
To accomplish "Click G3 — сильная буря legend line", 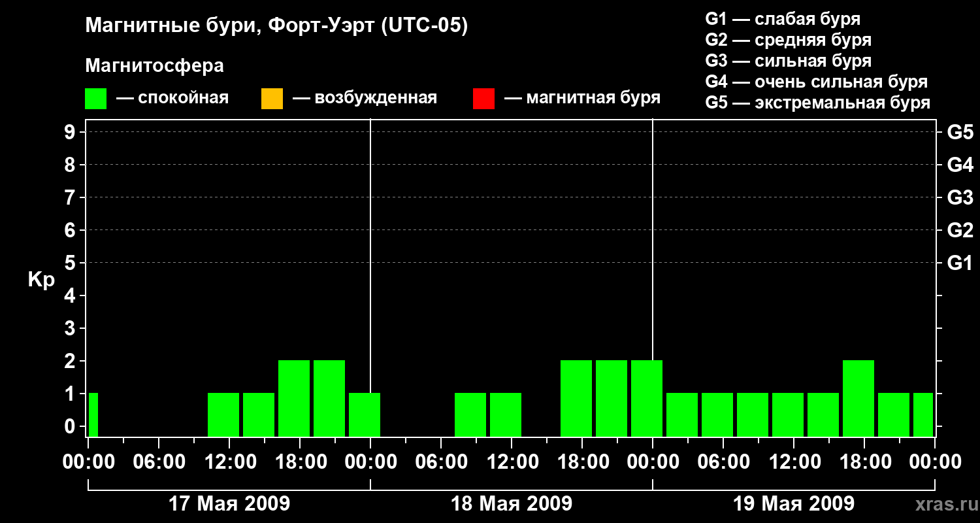I will point(789,61).
